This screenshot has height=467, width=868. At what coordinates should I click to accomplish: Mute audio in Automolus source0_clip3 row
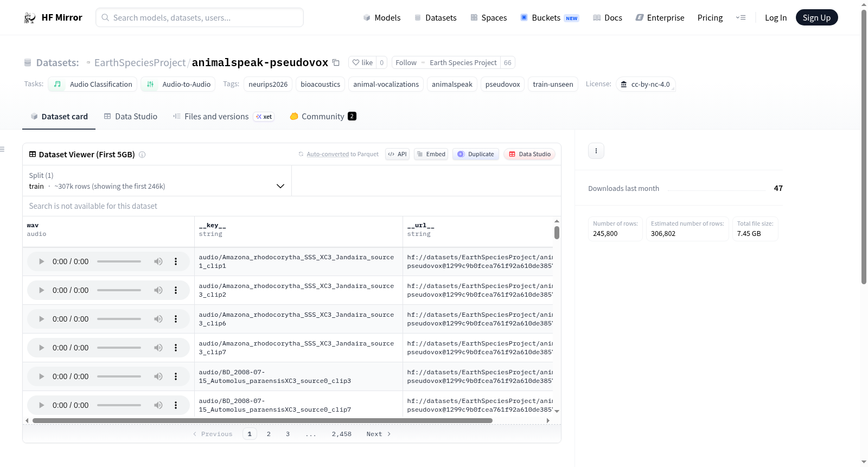158,376
